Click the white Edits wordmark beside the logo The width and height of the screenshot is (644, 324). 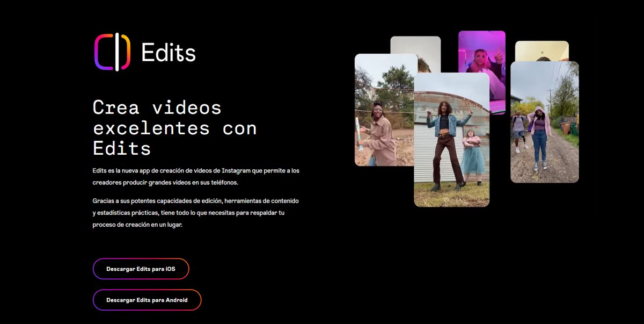click(x=168, y=53)
